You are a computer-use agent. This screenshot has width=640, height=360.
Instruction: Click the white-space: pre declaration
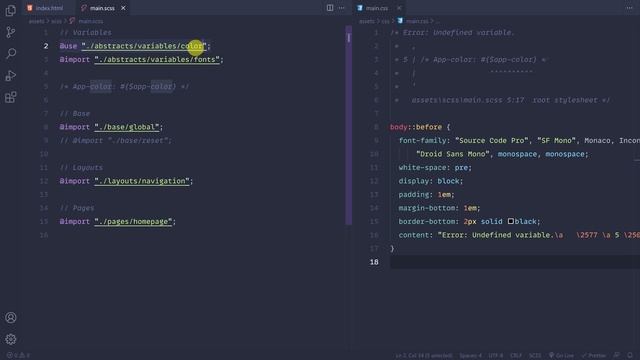[x=435, y=167]
